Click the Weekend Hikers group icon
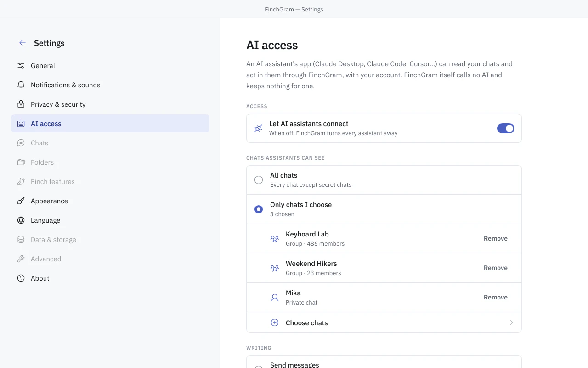The image size is (588, 368). pos(275,268)
